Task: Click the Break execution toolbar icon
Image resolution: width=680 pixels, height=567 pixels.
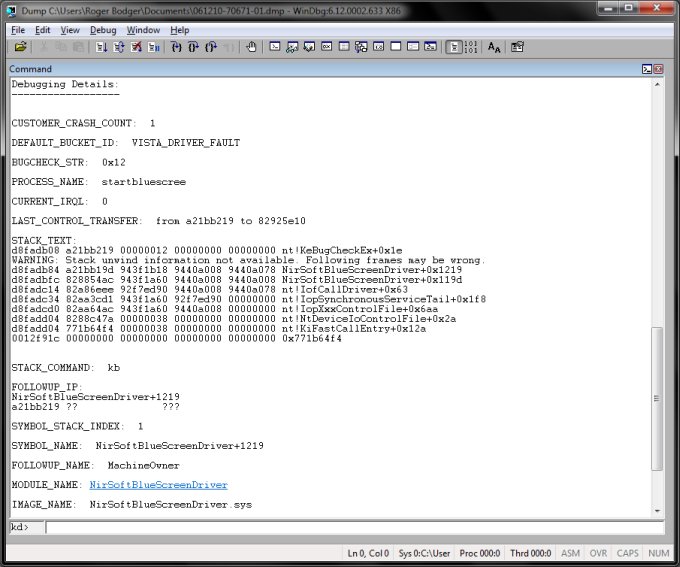Action: tap(154, 47)
